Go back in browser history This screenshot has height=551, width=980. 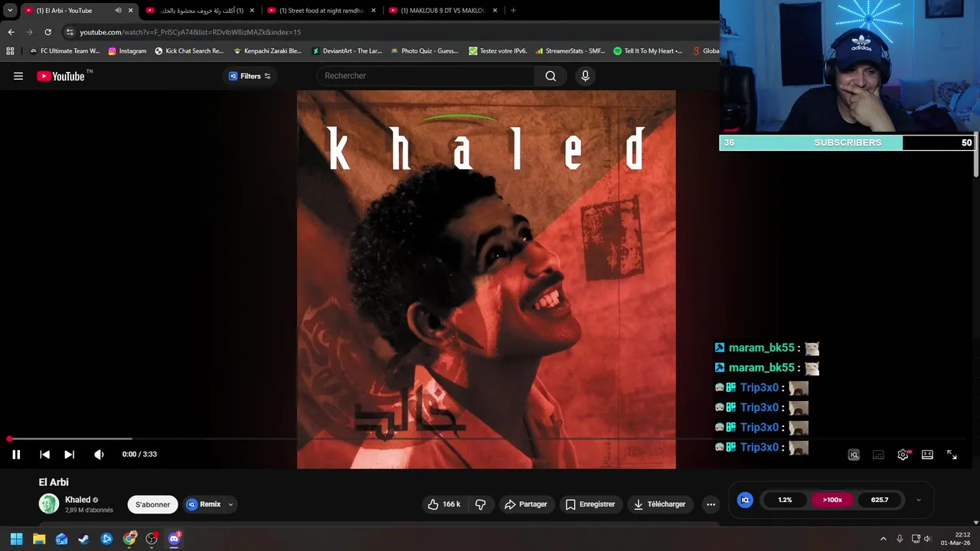pyautogui.click(x=11, y=32)
